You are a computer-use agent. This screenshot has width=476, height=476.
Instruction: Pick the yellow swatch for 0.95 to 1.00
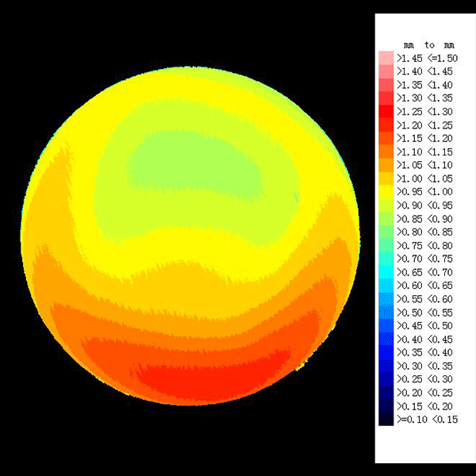tap(386, 191)
